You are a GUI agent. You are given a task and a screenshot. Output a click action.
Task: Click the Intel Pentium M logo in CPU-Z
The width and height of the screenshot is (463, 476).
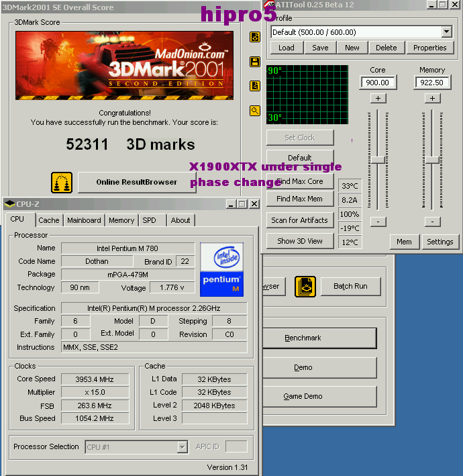221,269
